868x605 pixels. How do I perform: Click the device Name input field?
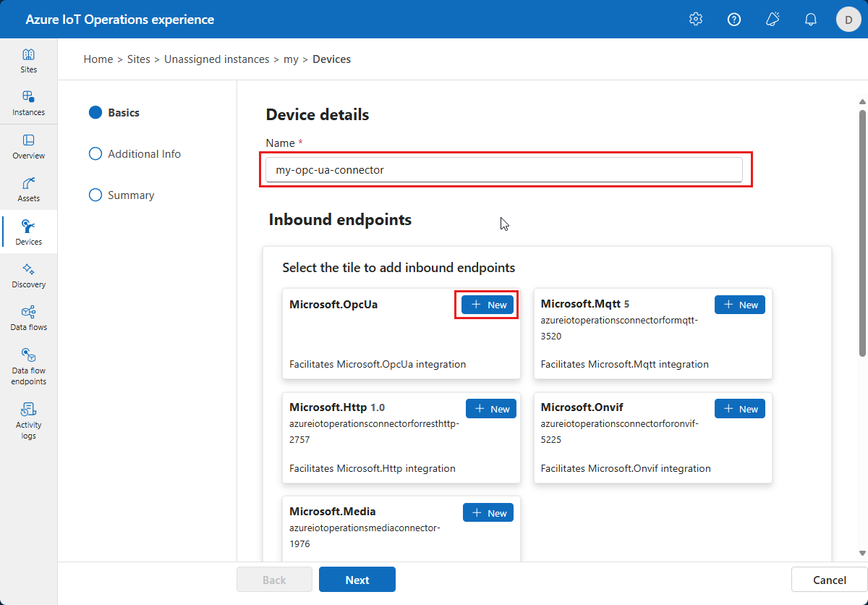(503, 170)
